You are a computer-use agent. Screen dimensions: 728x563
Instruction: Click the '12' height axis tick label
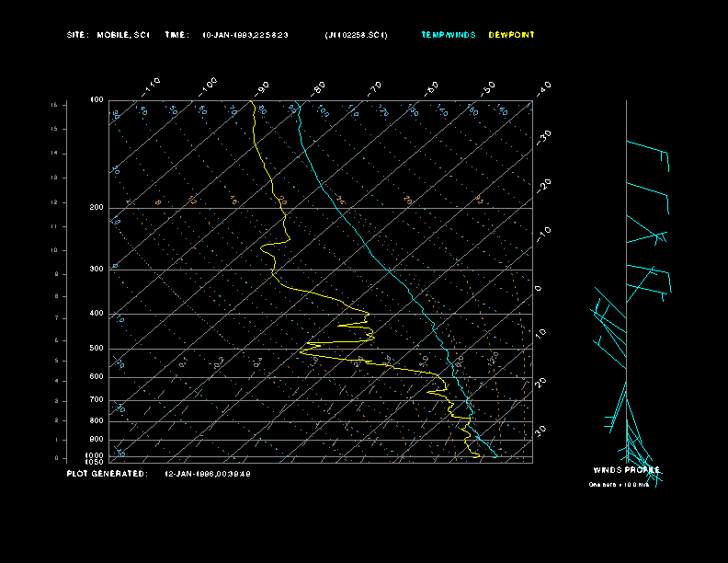click(x=54, y=202)
